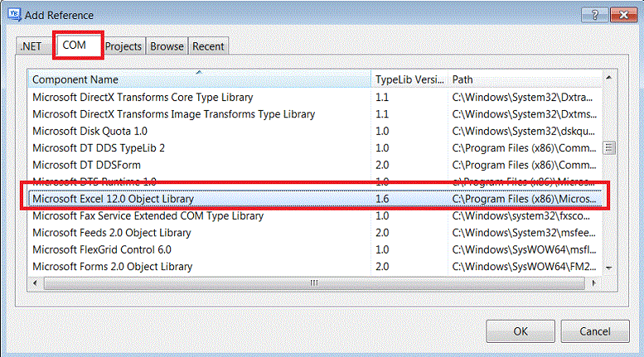
Task: Select Microsoft DirectX Transforms Image Transforms Type Library
Action: point(315,114)
